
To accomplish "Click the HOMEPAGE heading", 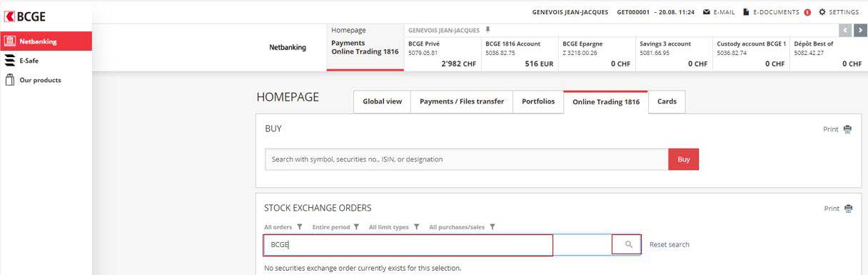I will (288, 97).
